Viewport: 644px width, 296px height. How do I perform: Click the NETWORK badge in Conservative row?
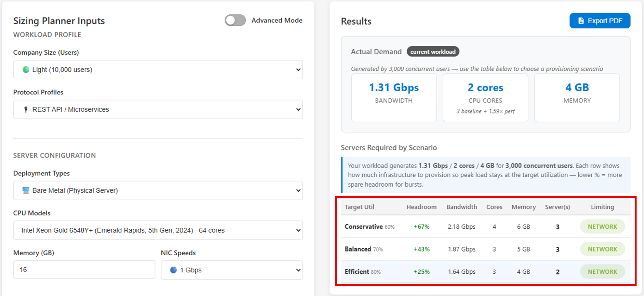[602, 227]
